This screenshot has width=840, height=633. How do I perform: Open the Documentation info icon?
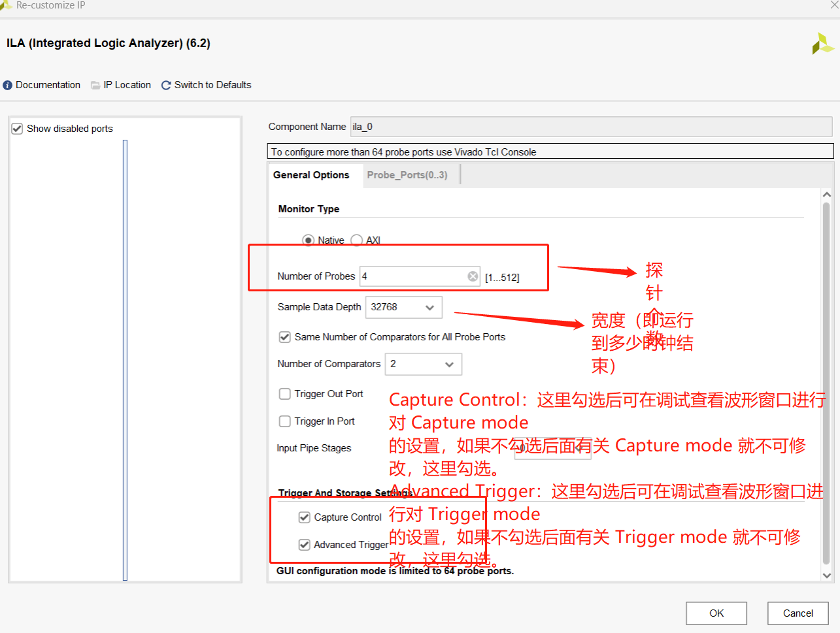pos(8,86)
